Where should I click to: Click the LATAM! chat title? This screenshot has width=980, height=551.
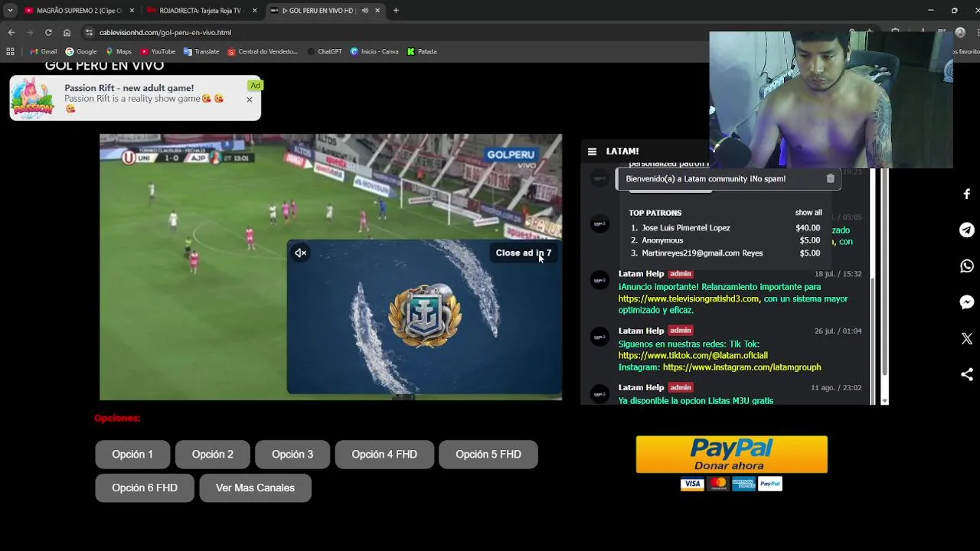point(622,152)
